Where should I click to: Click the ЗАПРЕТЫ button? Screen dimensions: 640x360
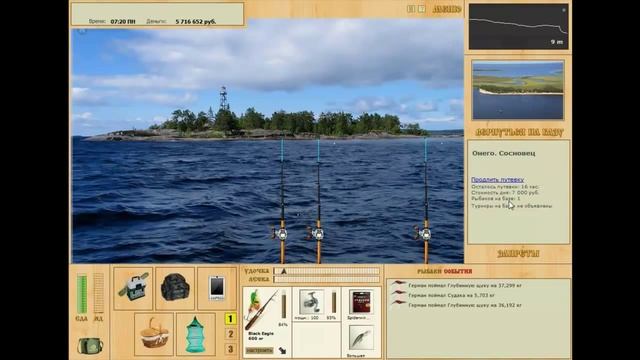pos(518,253)
